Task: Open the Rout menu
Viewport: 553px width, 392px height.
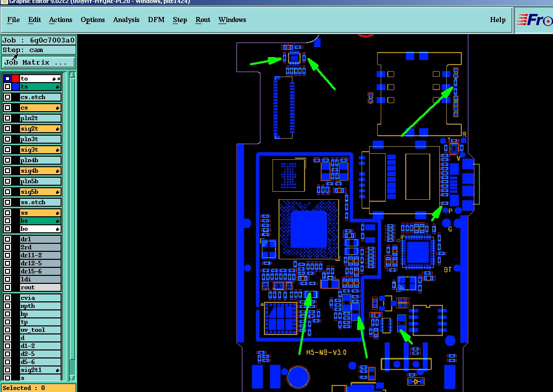Action: coord(203,20)
